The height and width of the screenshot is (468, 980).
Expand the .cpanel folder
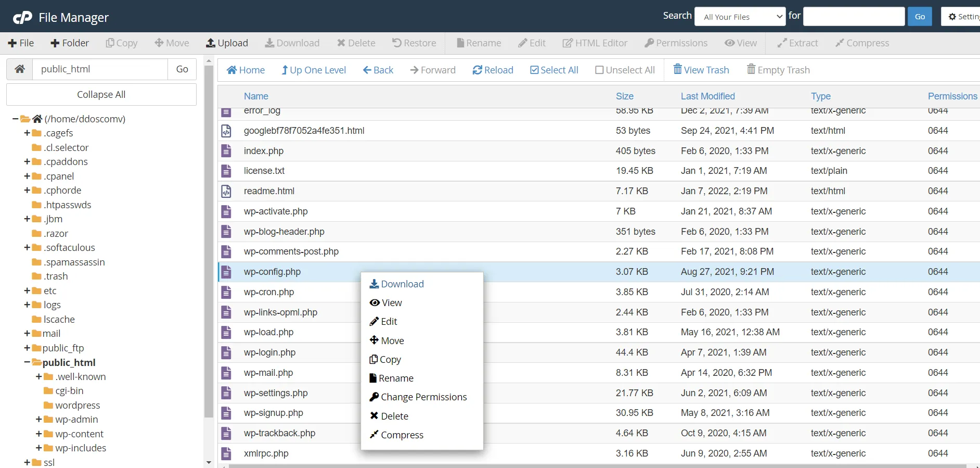pos(27,176)
